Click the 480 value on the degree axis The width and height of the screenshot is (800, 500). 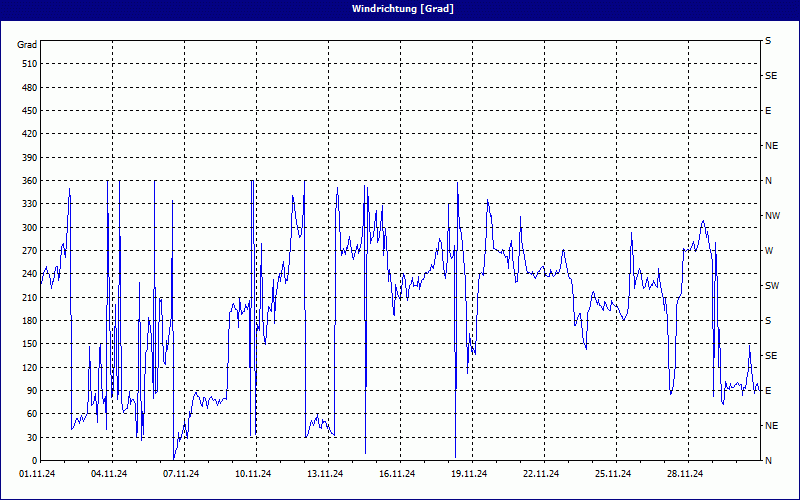[x=30, y=87]
